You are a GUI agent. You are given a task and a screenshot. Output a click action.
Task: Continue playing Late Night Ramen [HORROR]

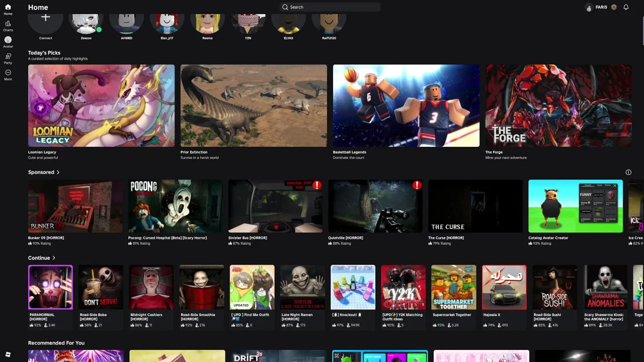coord(302,287)
